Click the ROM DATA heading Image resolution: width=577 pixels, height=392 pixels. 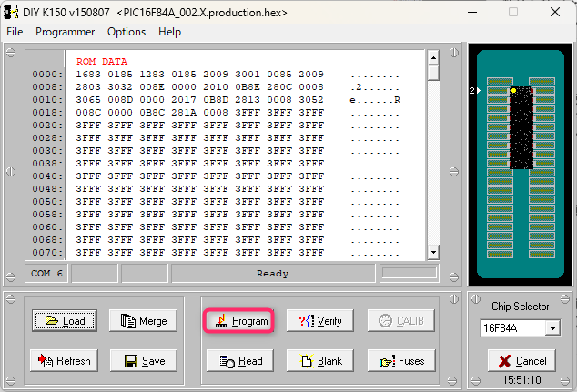coord(102,61)
